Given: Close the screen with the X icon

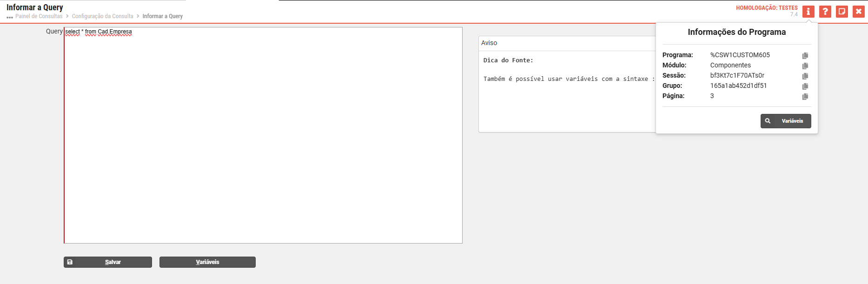Looking at the screenshot, I should point(859,12).
